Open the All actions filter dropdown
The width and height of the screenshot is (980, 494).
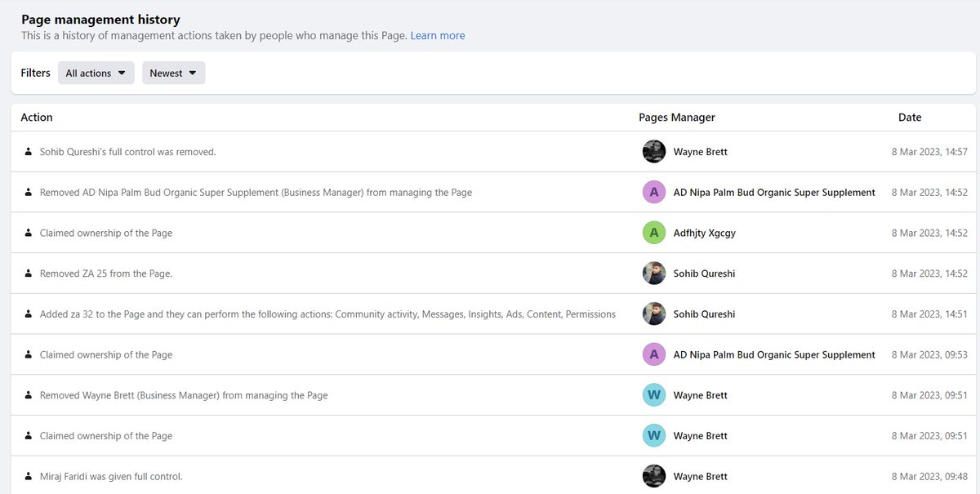[x=96, y=73]
